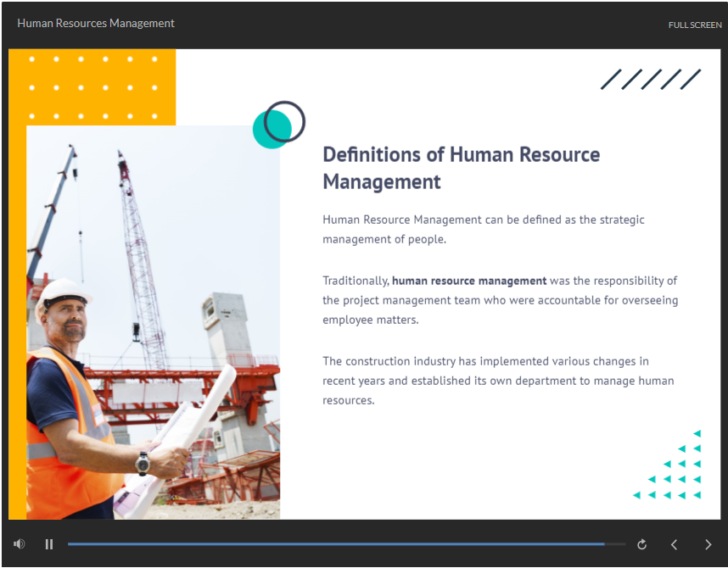Click the bolded human resource management text
Image resolution: width=728 pixels, height=568 pixels.
click(x=469, y=281)
